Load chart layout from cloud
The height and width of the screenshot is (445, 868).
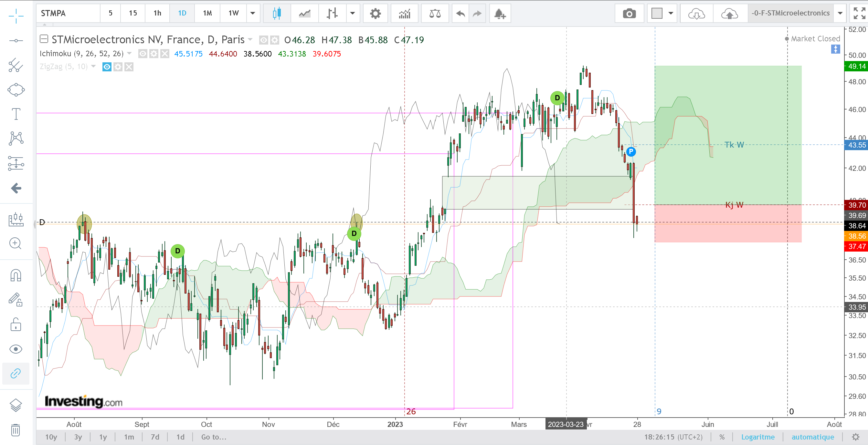(696, 14)
